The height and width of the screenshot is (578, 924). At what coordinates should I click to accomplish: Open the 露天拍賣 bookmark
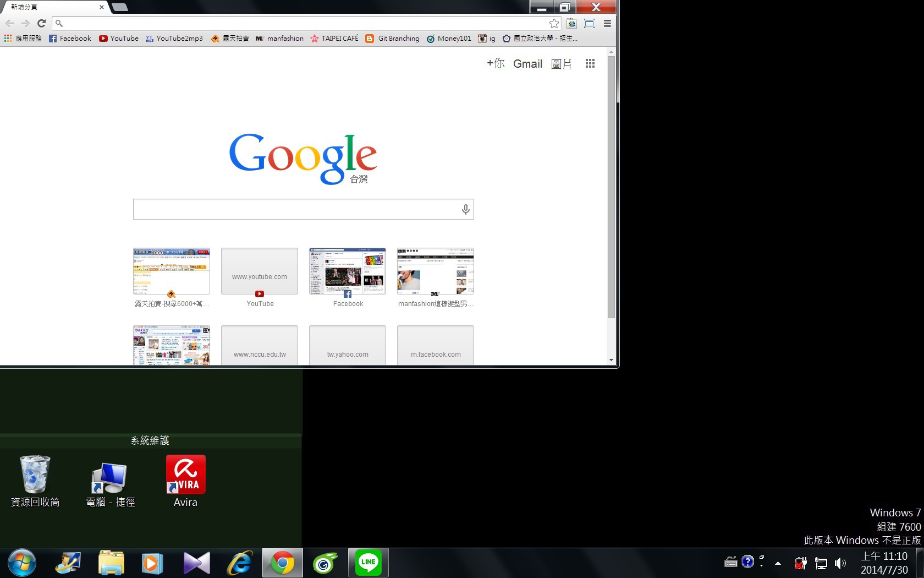coord(230,39)
